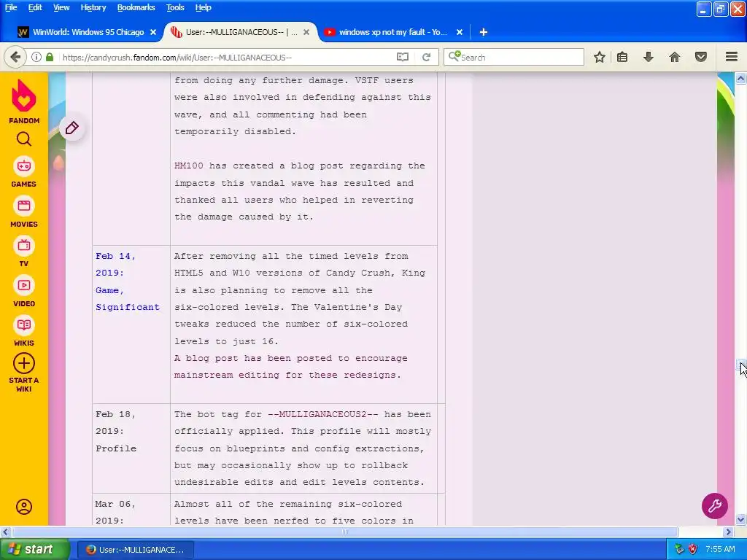Open the View menu
The image size is (747, 560).
tap(61, 7)
